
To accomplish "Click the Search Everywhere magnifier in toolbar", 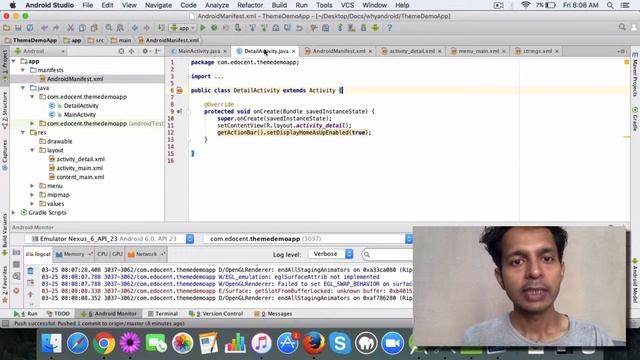I will (x=622, y=27).
